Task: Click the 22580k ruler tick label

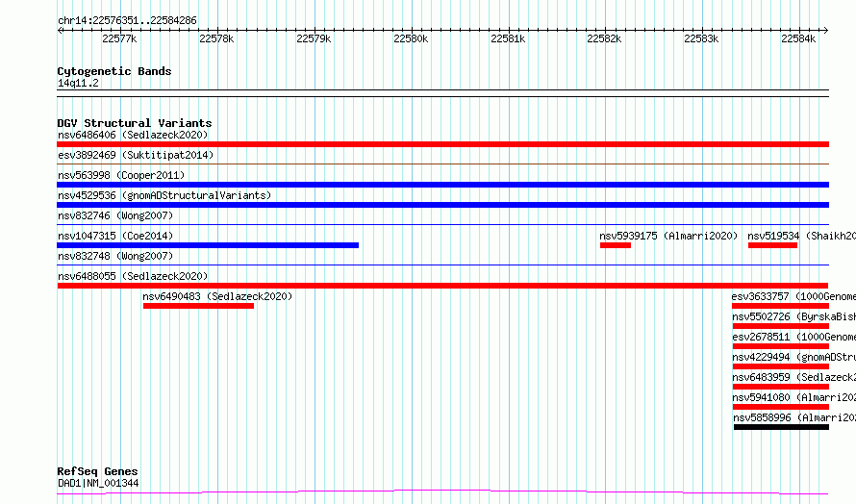Action: 411,38
